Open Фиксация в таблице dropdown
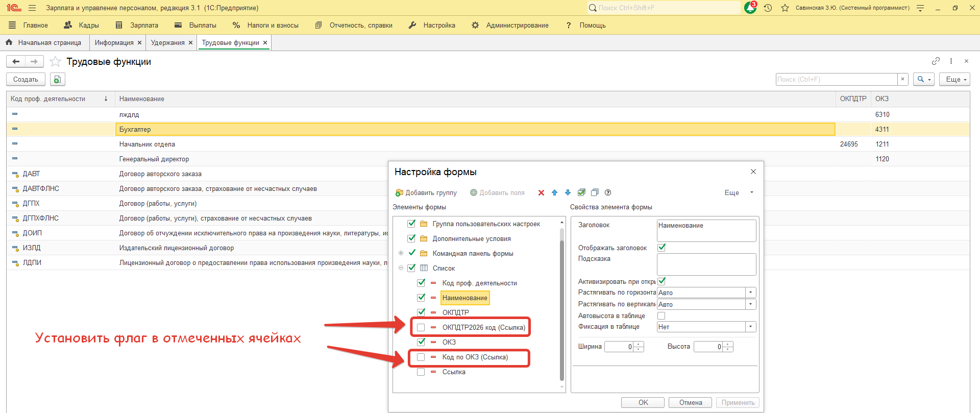 pyautogui.click(x=750, y=327)
